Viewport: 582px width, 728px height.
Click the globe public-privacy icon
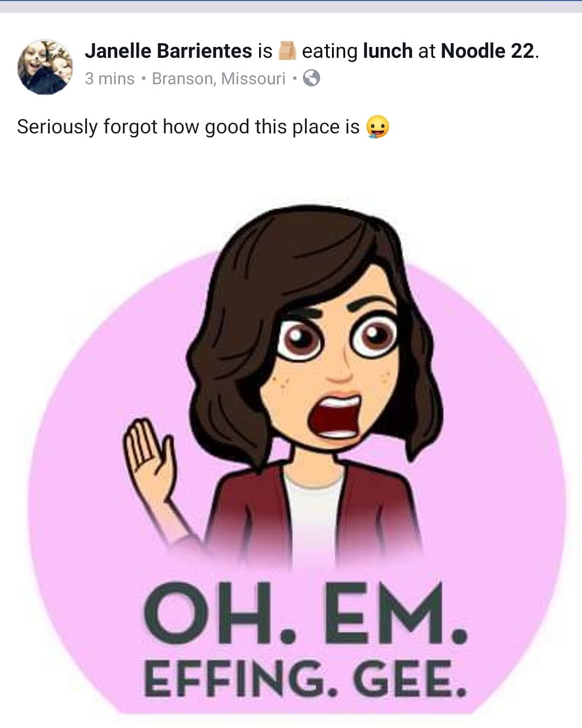[x=312, y=78]
